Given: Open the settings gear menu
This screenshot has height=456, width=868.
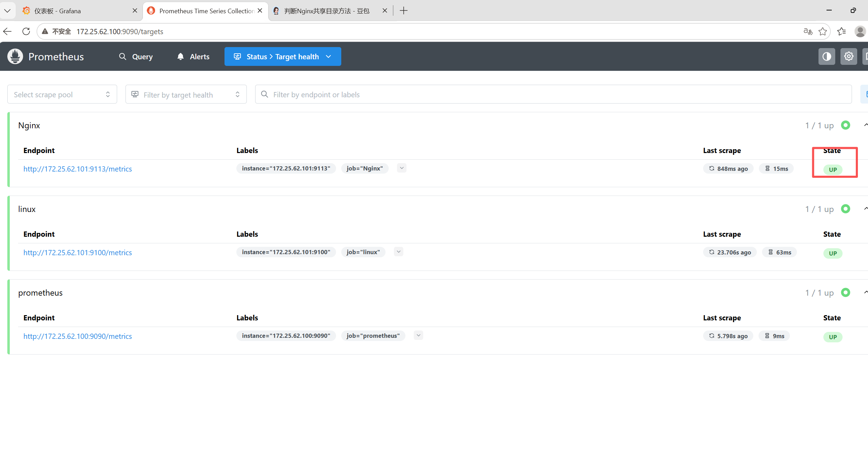Looking at the screenshot, I should 848,56.
